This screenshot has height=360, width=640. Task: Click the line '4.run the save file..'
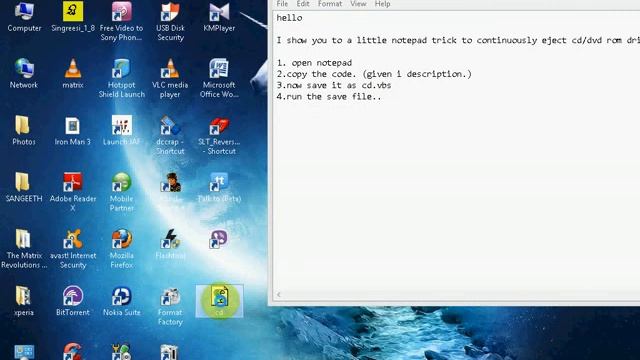point(329,97)
